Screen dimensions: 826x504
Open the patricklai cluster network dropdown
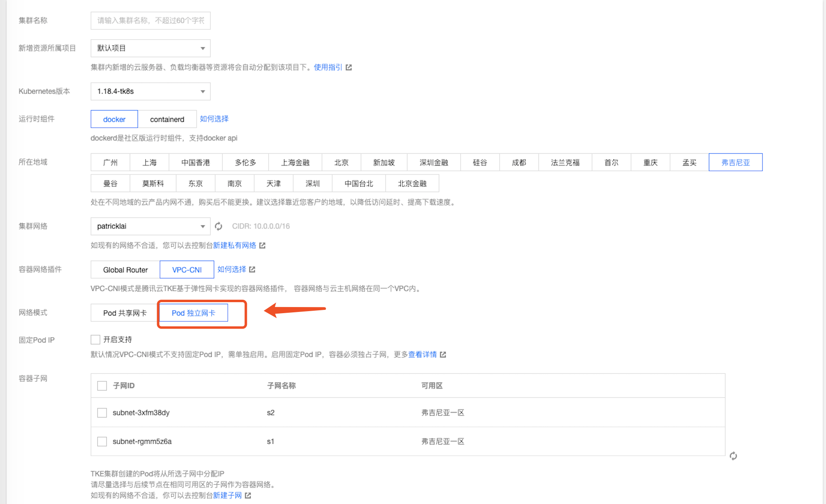[x=150, y=226]
